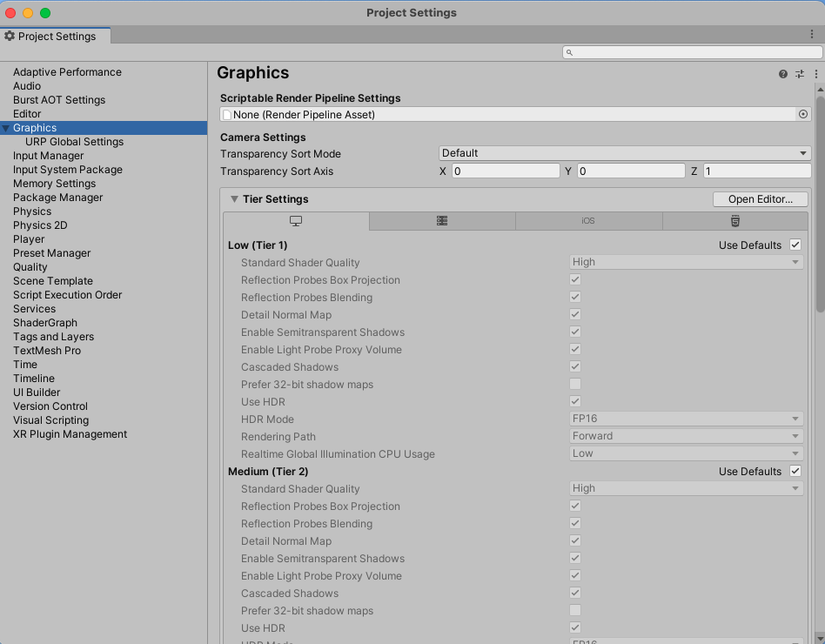Click the Project Settings window tab
Screen dimensions: 825x644
coord(56,37)
